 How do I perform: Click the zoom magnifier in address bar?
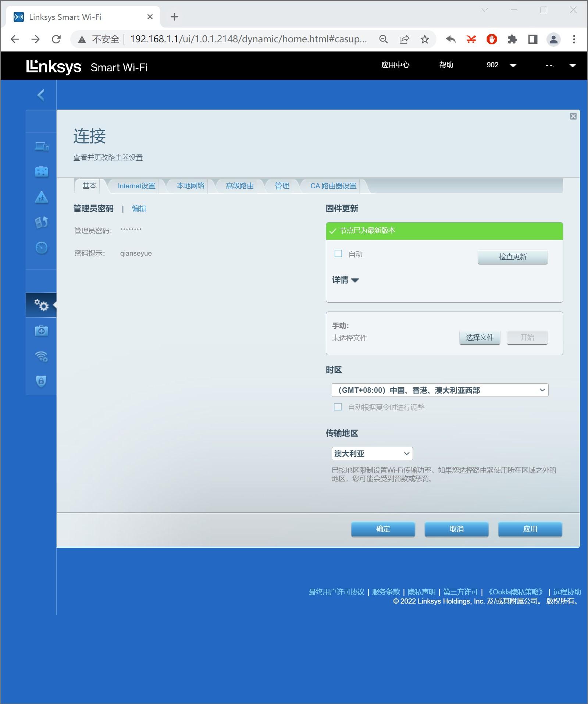[383, 39]
